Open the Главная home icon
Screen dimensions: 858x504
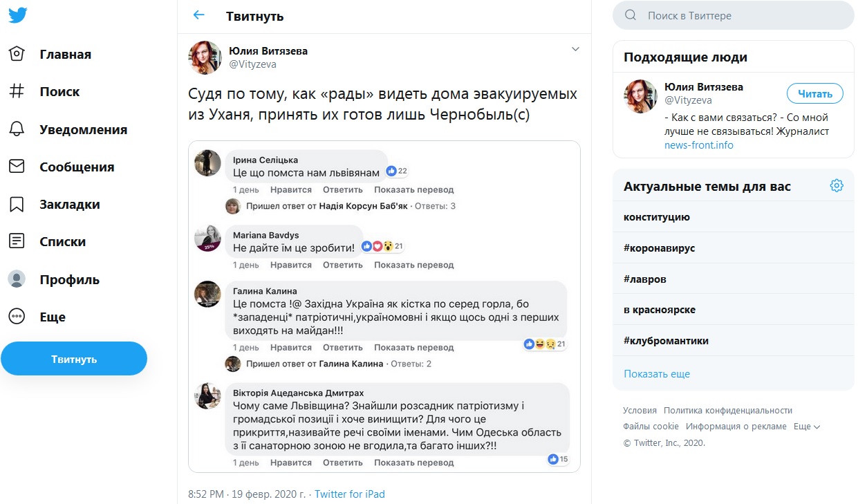(17, 54)
